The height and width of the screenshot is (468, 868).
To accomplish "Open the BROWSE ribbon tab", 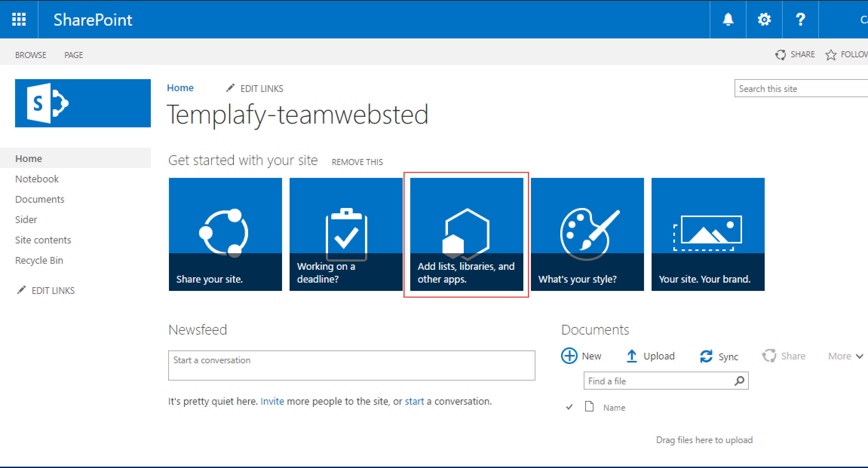I will [x=31, y=55].
